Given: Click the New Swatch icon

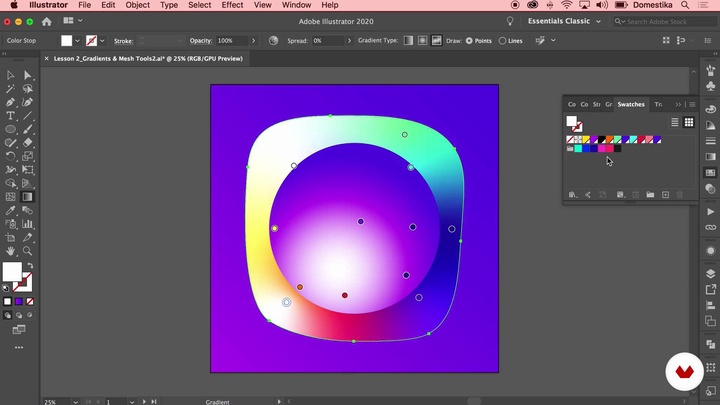Looking at the screenshot, I should pyautogui.click(x=665, y=195).
